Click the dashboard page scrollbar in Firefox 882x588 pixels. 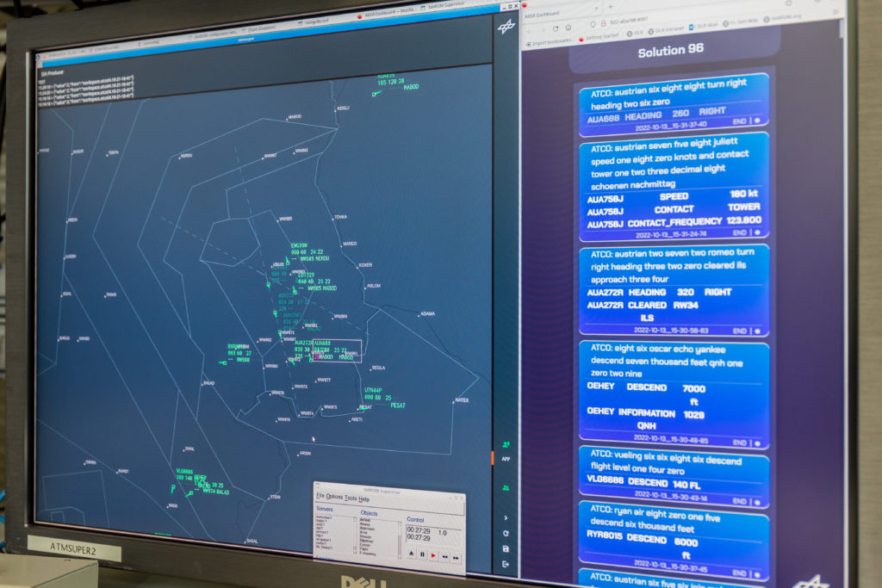tap(842, 28)
